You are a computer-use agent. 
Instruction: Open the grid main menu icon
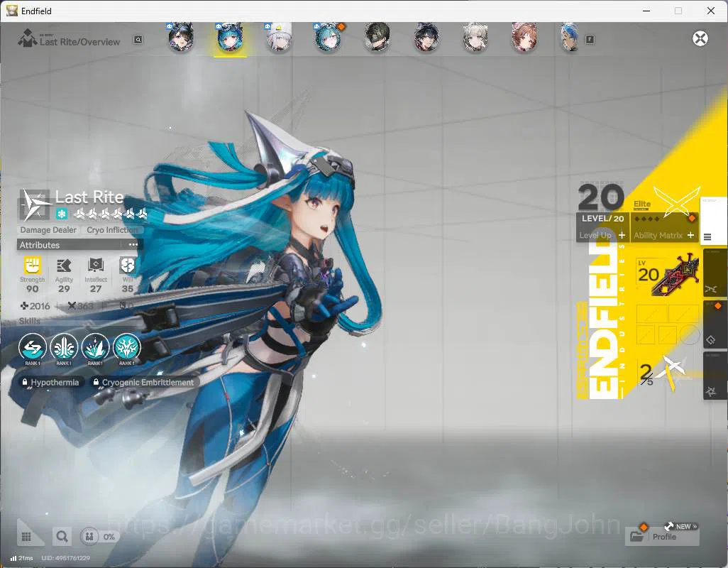point(26,537)
